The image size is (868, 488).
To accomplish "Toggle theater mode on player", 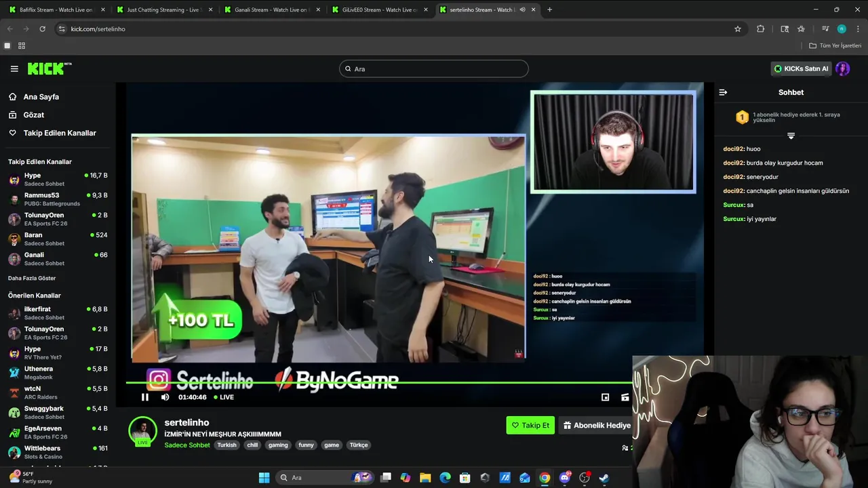I will (x=625, y=397).
